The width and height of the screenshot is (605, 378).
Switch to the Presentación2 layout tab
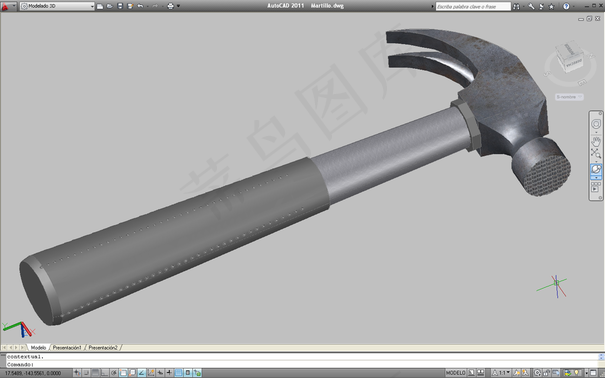pyautogui.click(x=103, y=348)
